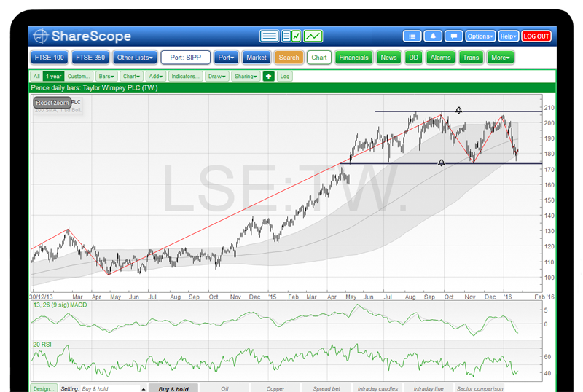Select the split list and chart layout icon

(291, 36)
